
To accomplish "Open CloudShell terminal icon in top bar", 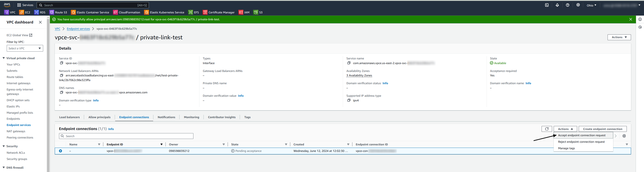I will 547,5.
